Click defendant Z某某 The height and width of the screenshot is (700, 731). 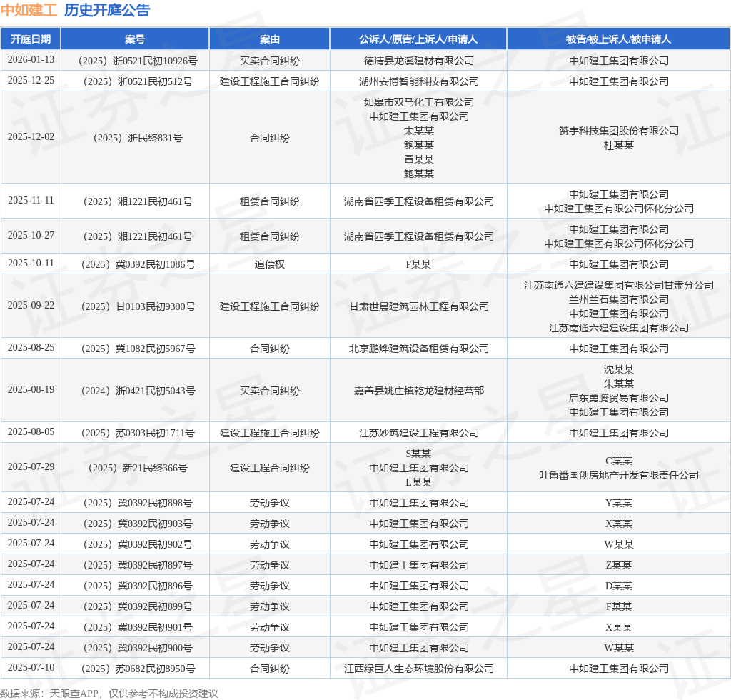[x=619, y=565]
